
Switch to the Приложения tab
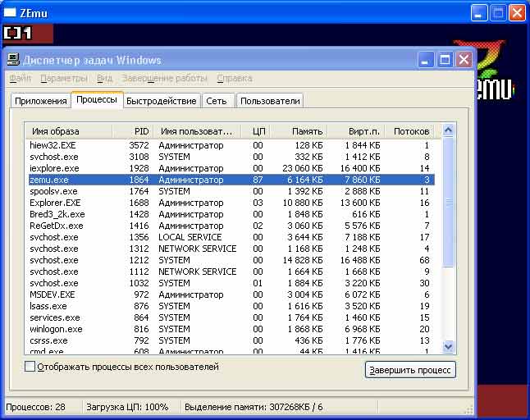[40, 101]
